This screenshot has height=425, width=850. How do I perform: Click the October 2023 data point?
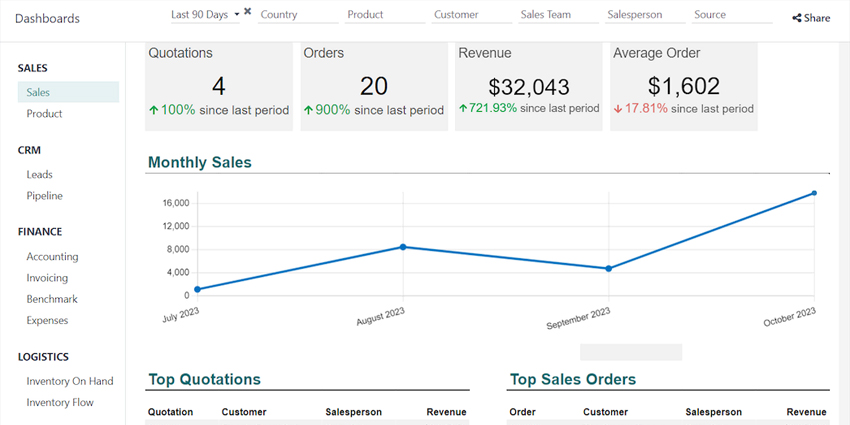click(x=814, y=193)
